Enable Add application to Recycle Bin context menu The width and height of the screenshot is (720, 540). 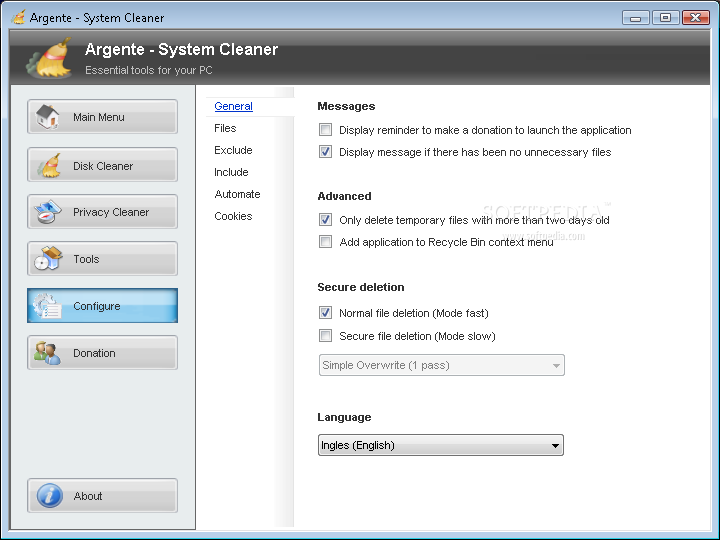325,242
